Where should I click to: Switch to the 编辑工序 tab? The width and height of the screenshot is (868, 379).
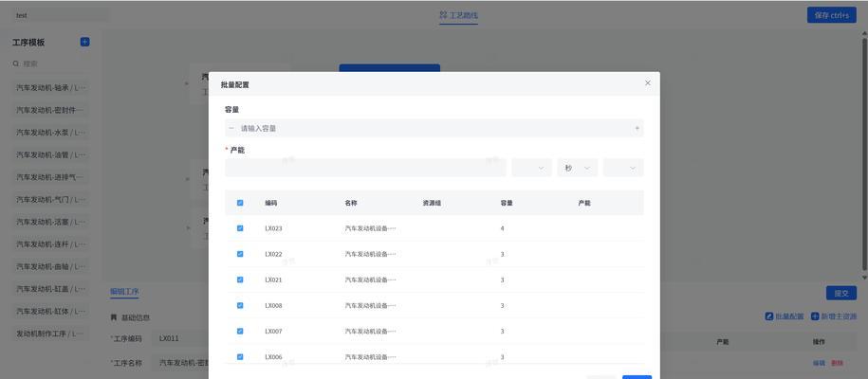coord(124,292)
